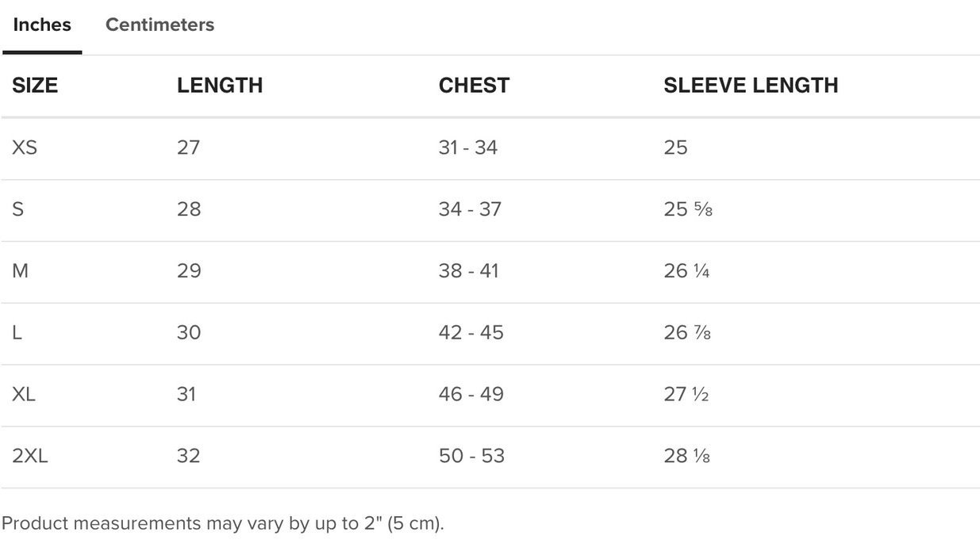Click the product measurements disclaimer text
The height and width of the screenshot is (551, 980).
point(223,524)
